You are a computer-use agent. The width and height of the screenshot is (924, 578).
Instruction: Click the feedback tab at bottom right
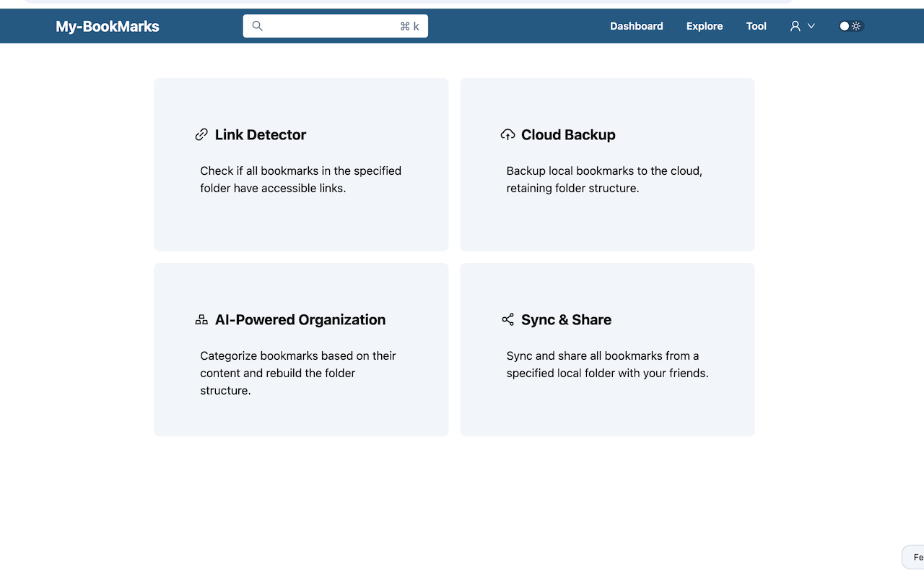pyautogui.click(x=913, y=557)
